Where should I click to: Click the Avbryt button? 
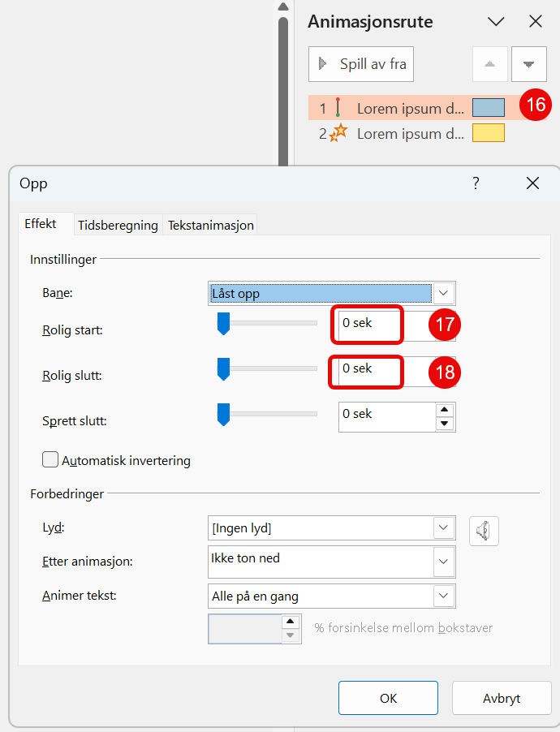(502, 698)
